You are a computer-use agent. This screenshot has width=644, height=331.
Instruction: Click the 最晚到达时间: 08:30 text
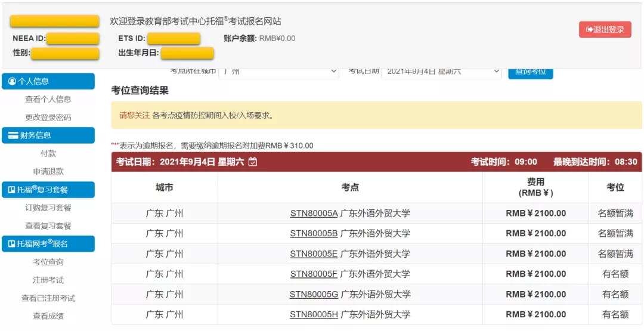point(595,162)
